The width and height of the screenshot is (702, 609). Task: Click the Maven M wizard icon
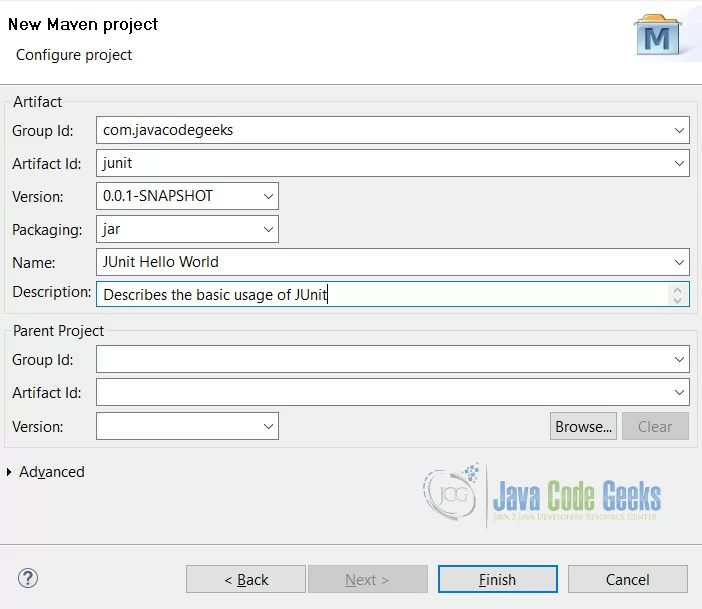(657, 36)
